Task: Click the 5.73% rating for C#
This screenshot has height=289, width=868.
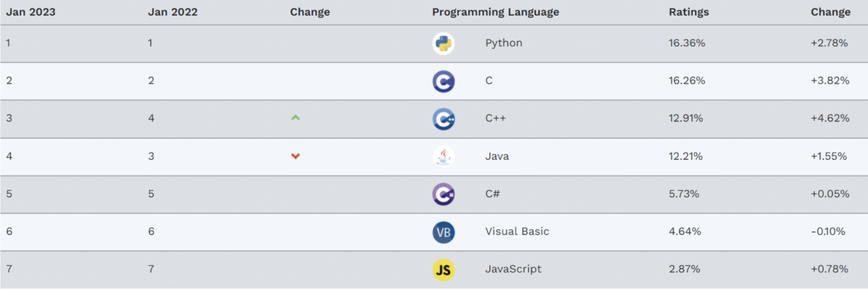Action: point(684,194)
